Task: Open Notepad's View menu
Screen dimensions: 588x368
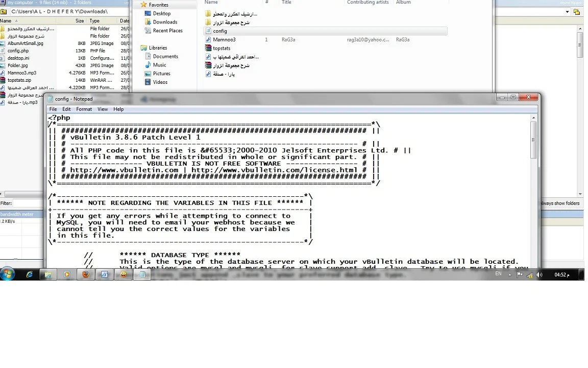Action: pos(103,109)
